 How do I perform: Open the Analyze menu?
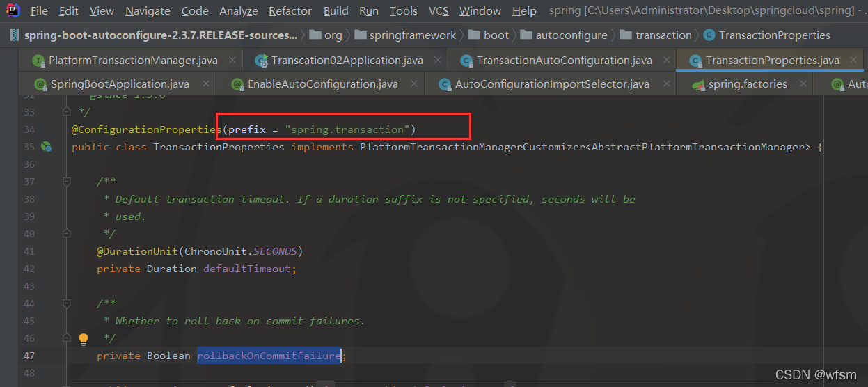click(x=239, y=11)
